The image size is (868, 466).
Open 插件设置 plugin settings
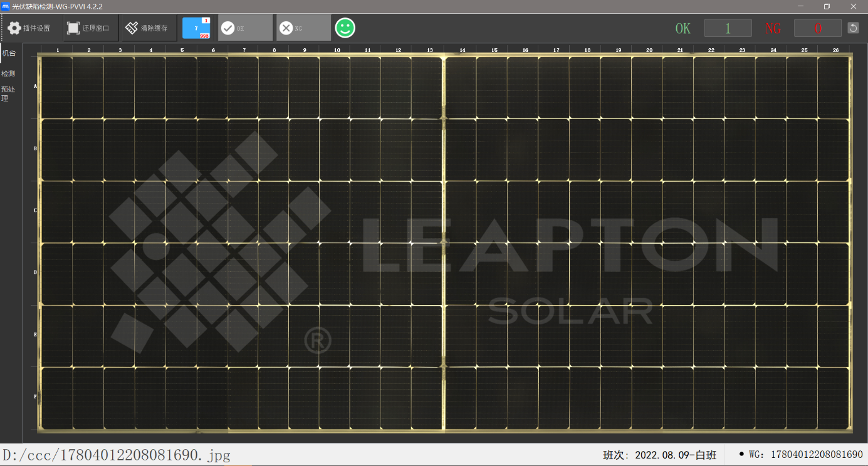29,28
